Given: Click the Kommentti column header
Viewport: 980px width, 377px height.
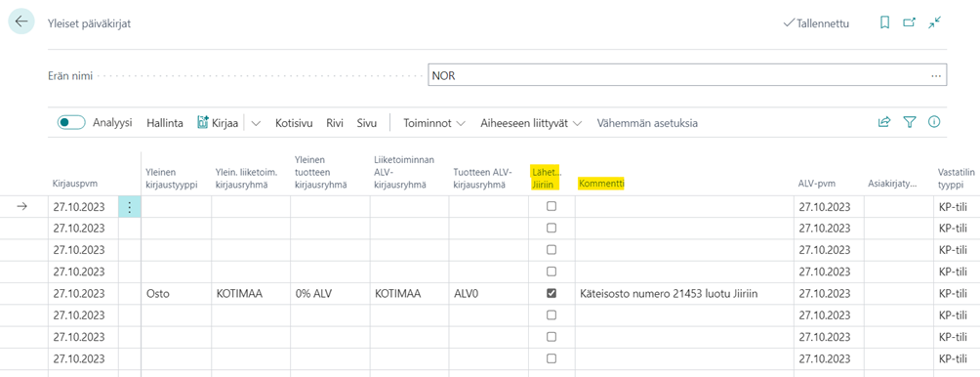Looking at the screenshot, I should click(x=602, y=184).
